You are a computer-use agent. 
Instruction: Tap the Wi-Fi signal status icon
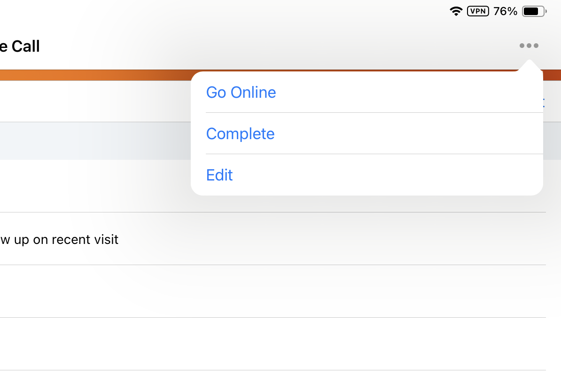tap(456, 11)
